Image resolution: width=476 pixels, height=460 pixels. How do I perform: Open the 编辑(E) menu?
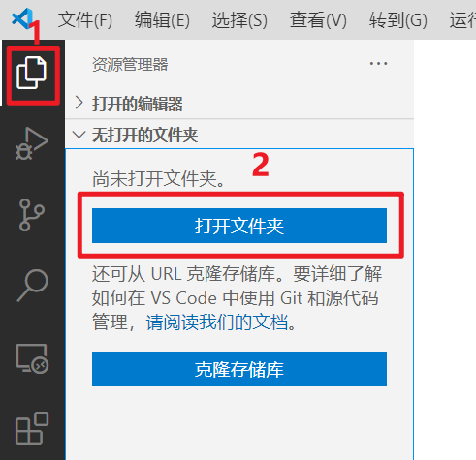pos(162,19)
